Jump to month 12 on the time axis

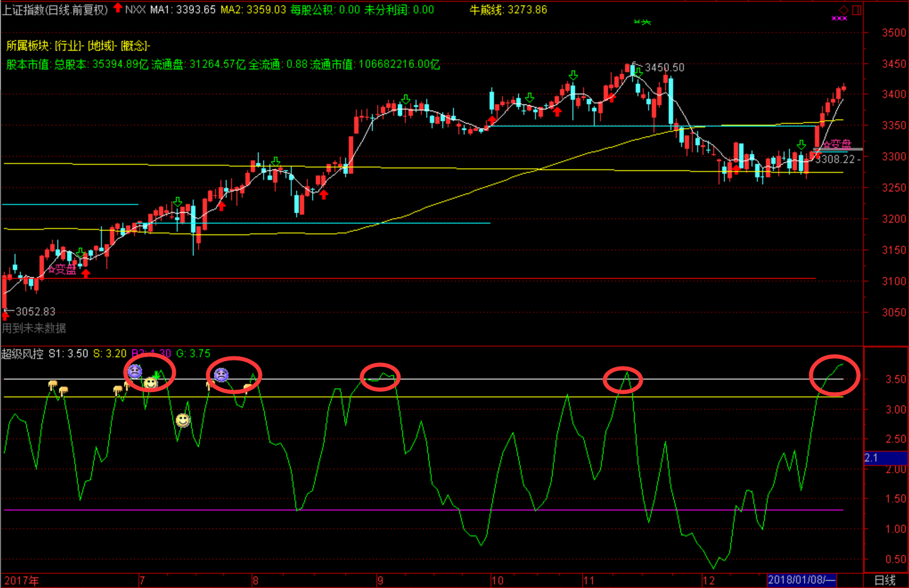pos(708,580)
